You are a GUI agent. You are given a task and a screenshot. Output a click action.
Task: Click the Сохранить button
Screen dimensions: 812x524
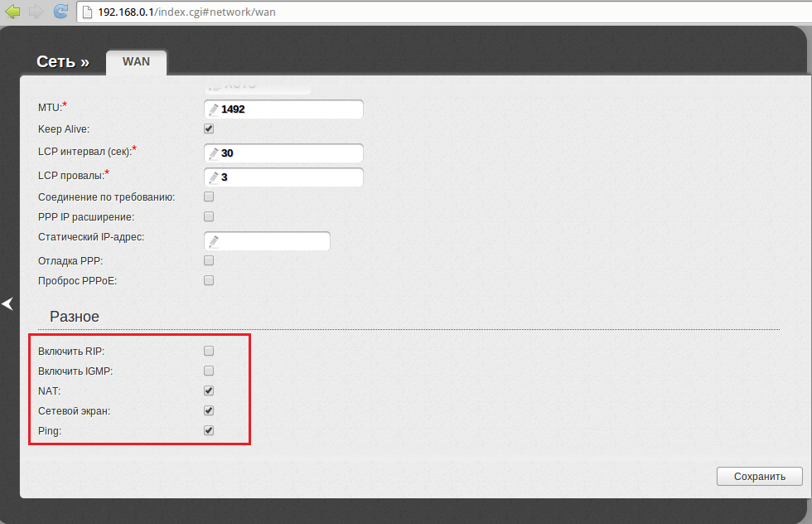tap(759, 477)
